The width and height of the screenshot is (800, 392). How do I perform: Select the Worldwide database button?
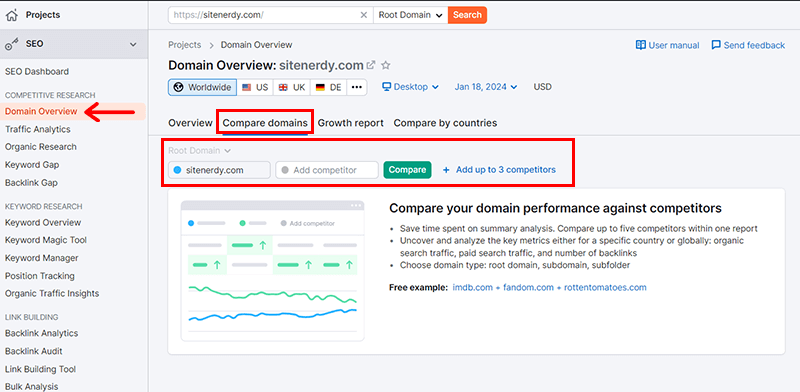point(203,87)
